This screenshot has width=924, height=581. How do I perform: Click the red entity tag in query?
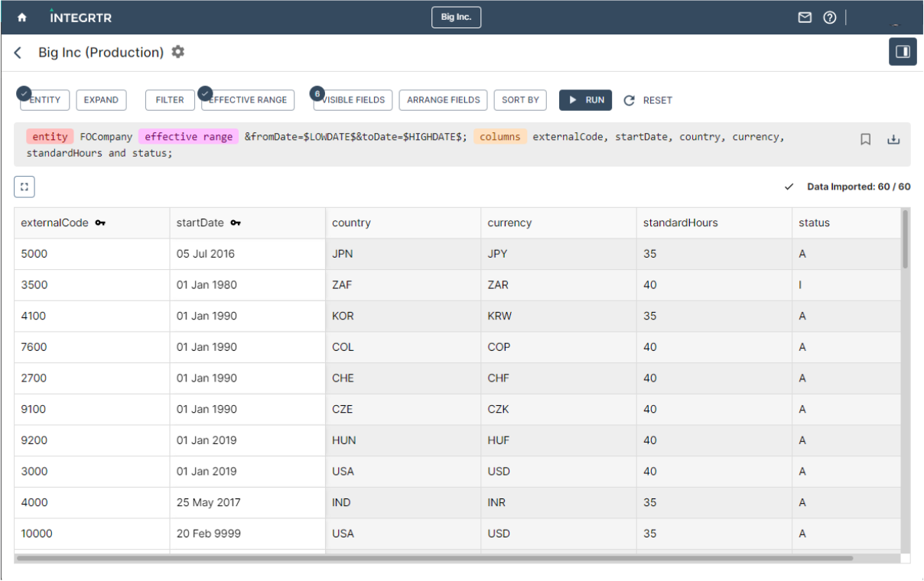click(50, 137)
